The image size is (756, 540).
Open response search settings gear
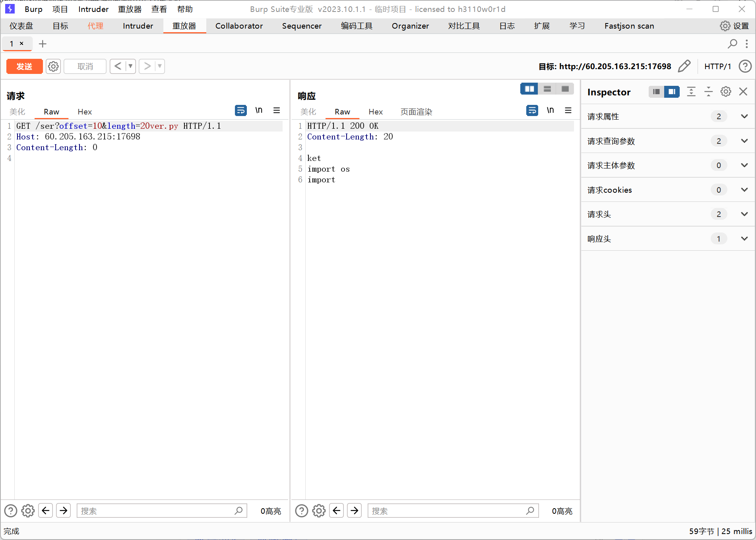319,511
